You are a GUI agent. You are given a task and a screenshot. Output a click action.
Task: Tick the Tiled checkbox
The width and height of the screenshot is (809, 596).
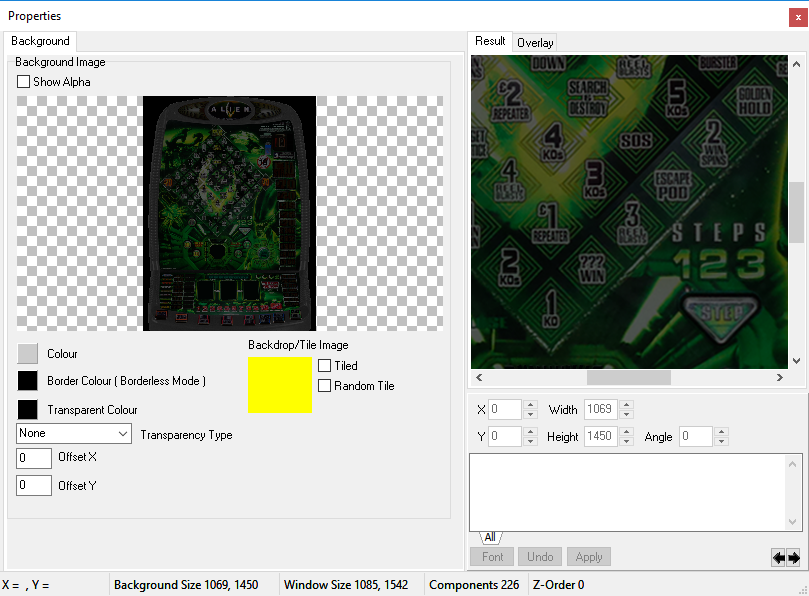(x=325, y=365)
